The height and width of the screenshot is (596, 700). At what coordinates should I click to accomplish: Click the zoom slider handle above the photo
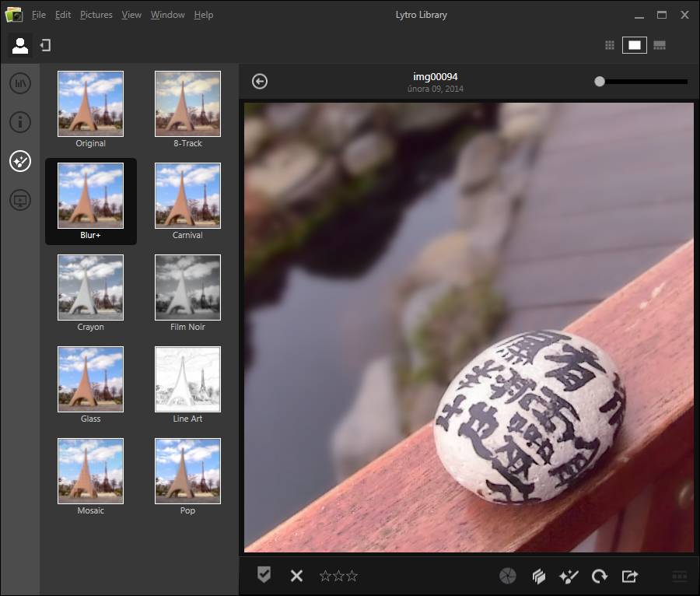[x=600, y=81]
